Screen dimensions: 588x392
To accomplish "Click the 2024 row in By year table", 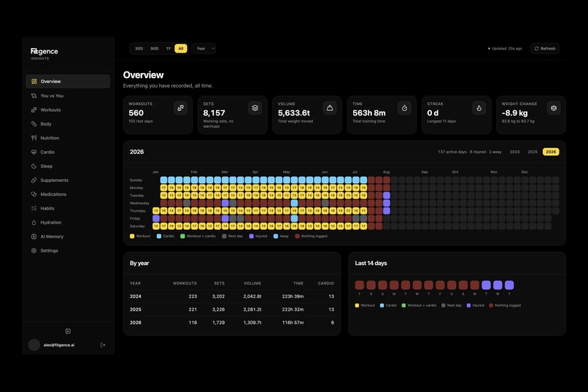I will coord(232,296).
